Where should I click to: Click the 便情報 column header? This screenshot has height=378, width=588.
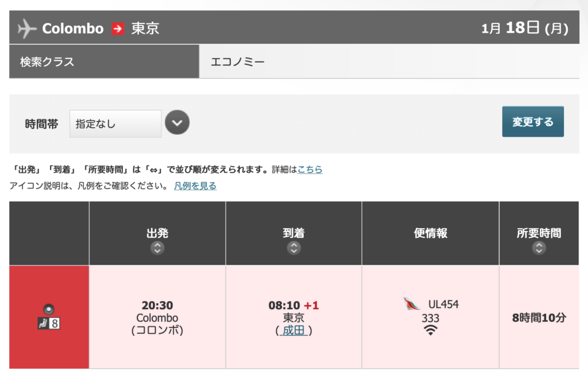click(431, 233)
